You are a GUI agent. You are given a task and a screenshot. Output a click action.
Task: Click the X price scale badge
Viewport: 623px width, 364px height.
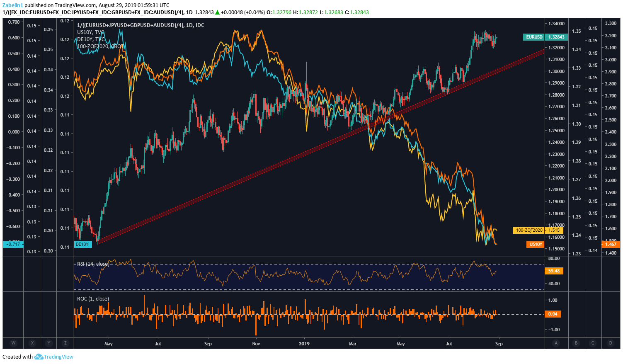tap(32, 343)
